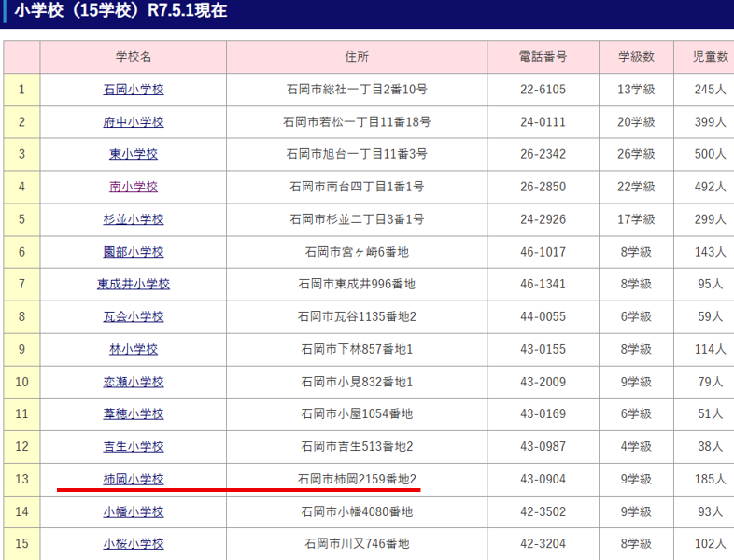
Task: Open the 園部小学校 link
Action: 134,252
